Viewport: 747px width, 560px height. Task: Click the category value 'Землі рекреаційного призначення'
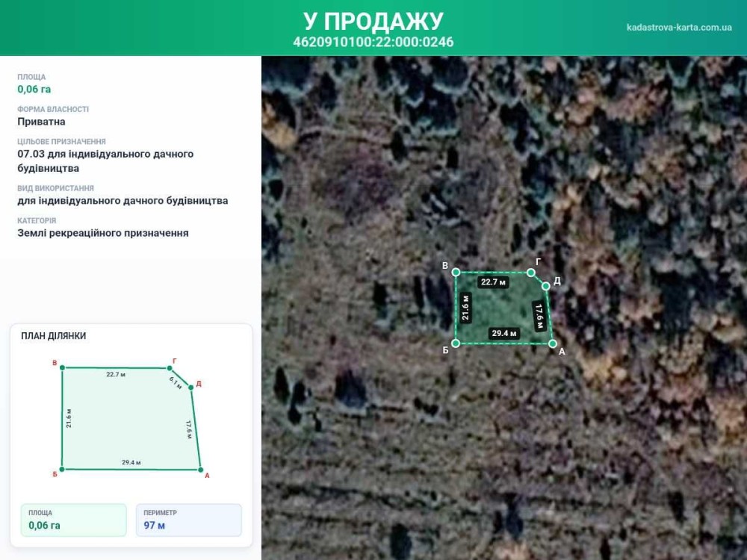point(103,233)
